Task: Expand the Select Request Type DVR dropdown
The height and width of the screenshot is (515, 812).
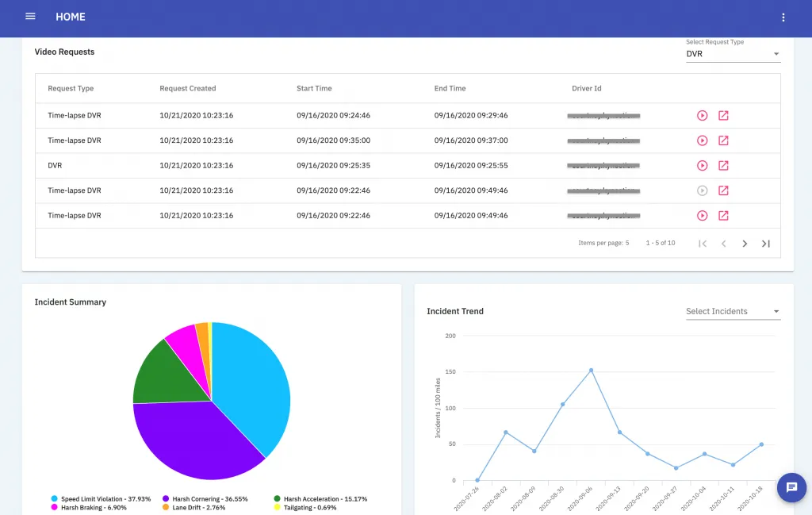Action: point(733,54)
